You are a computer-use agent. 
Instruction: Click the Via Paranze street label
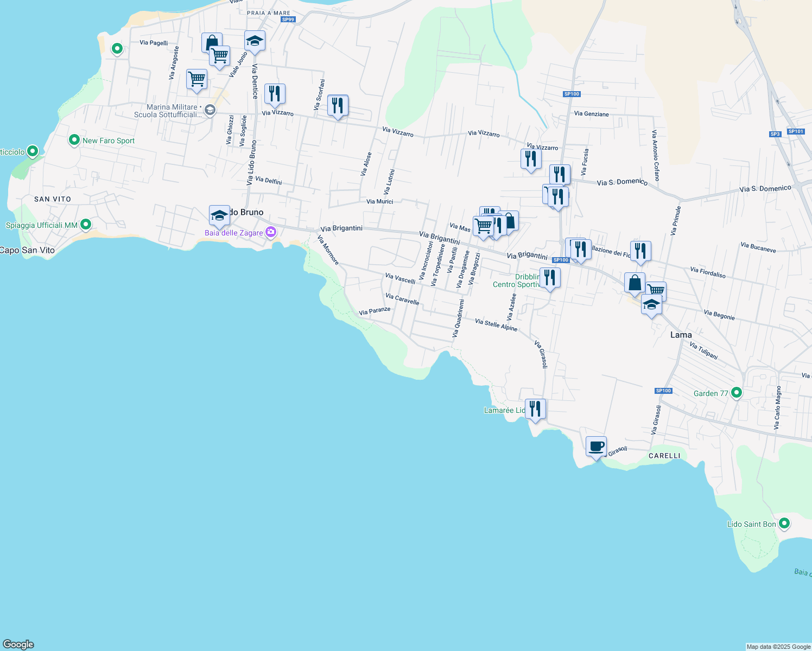[x=375, y=311]
